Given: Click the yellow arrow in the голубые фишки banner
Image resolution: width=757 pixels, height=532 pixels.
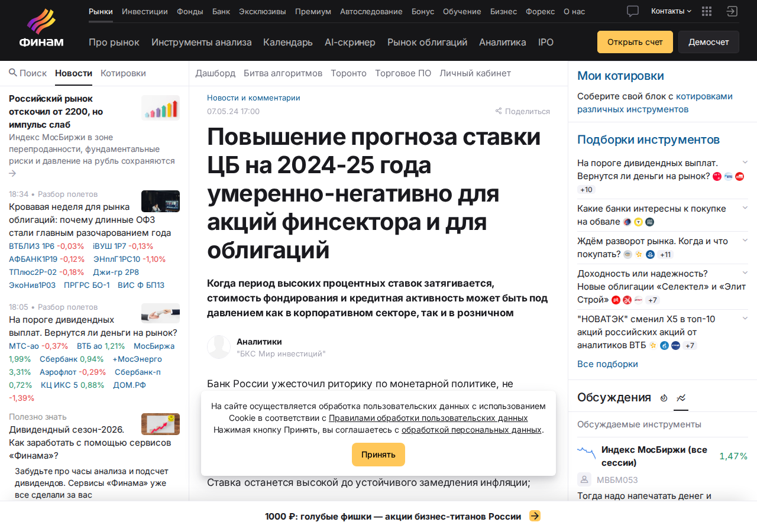Looking at the screenshot, I should [x=535, y=516].
